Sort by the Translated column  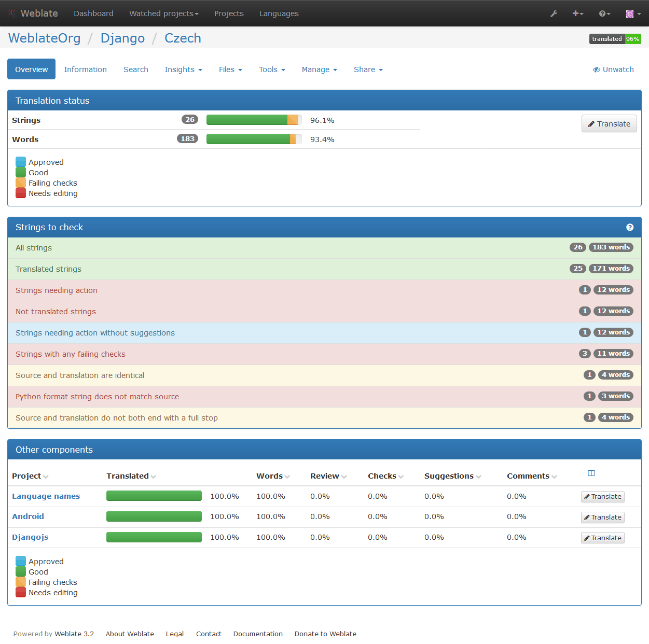pos(131,476)
